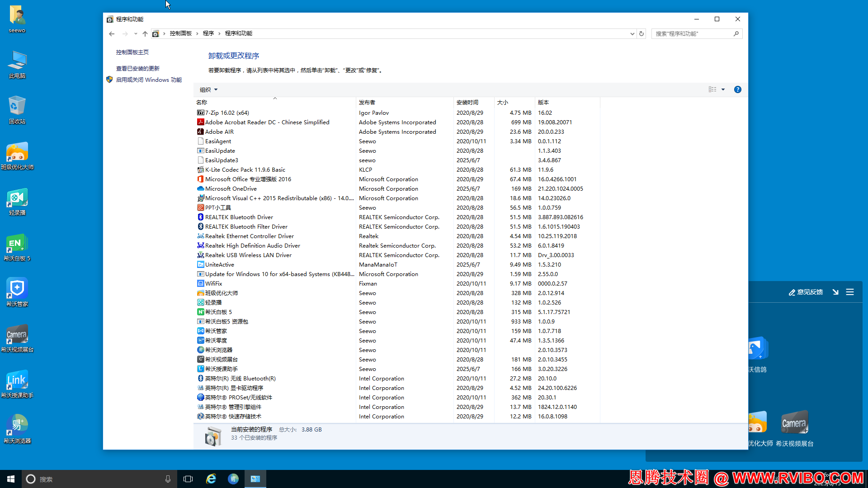Navigate to 程序 in breadcrumb
This screenshot has width=868, height=488.
pyautogui.click(x=208, y=33)
